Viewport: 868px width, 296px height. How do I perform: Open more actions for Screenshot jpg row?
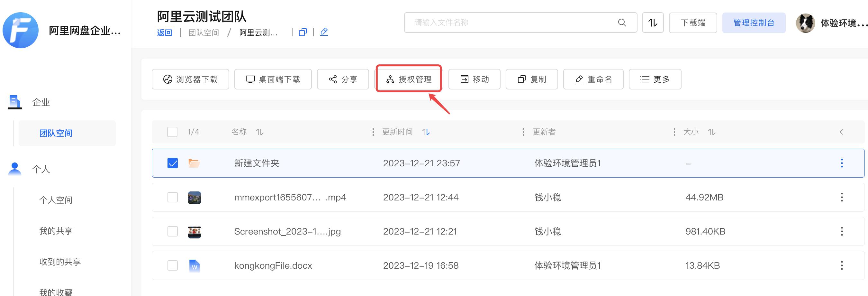click(x=842, y=231)
